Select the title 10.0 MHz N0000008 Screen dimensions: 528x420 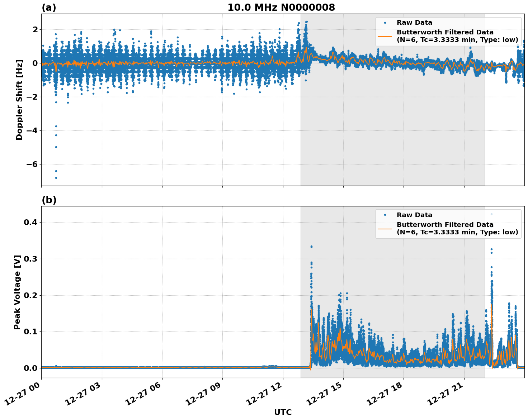282,7
